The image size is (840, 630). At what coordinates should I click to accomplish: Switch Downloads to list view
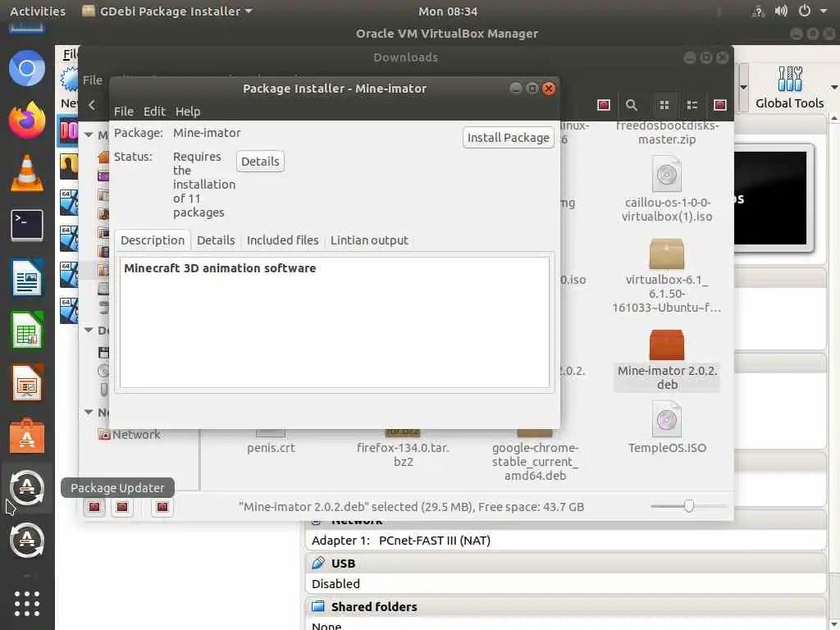(692, 105)
